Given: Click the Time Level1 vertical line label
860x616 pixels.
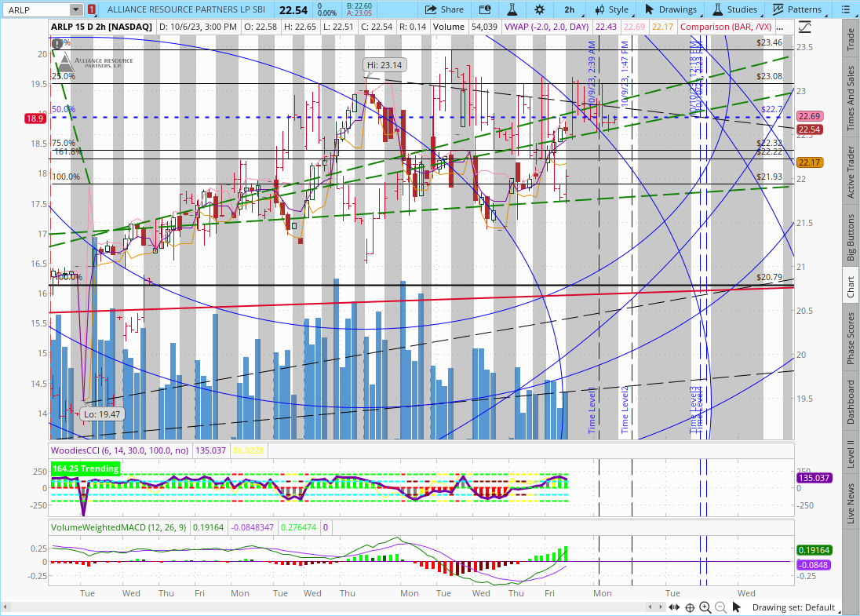Looking at the screenshot, I should (x=592, y=410).
